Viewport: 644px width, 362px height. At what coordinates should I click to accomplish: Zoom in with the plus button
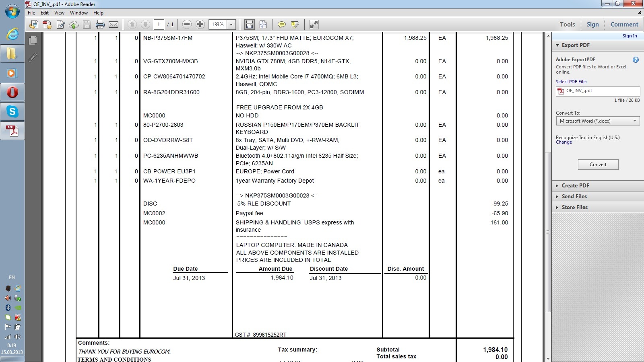[200, 25]
